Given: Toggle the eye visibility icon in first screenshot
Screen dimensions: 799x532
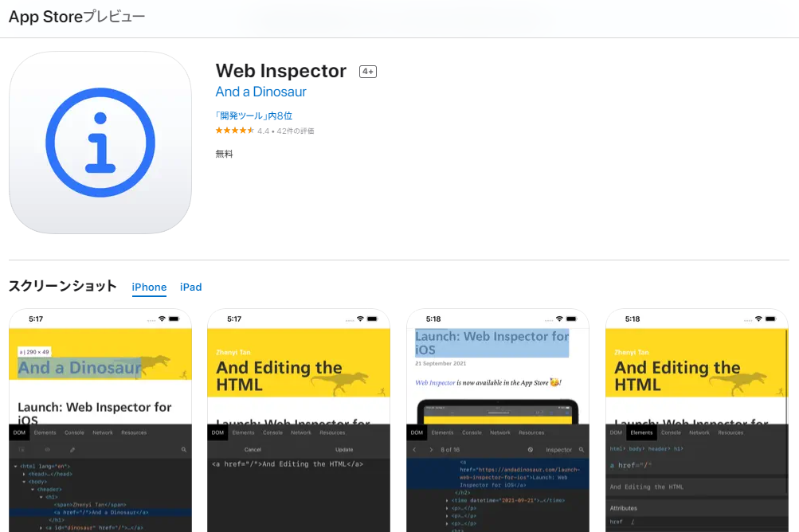Looking at the screenshot, I should (47, 450).
